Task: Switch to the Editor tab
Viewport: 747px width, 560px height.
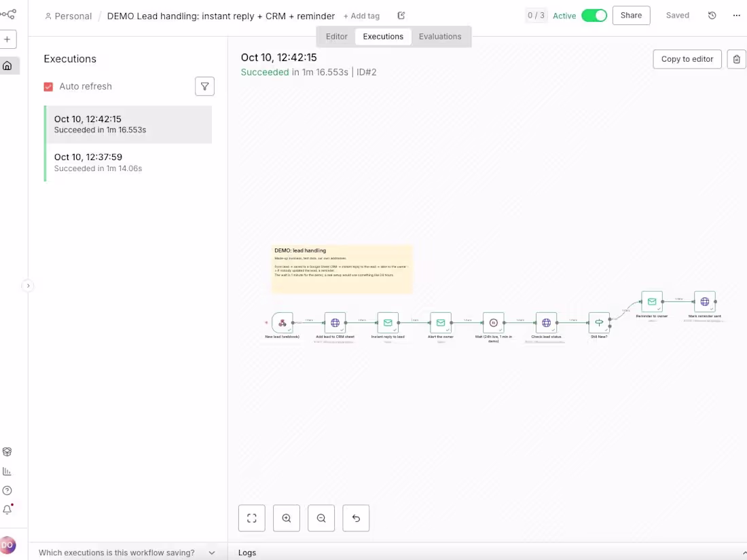Action: (x=336, y=37)
